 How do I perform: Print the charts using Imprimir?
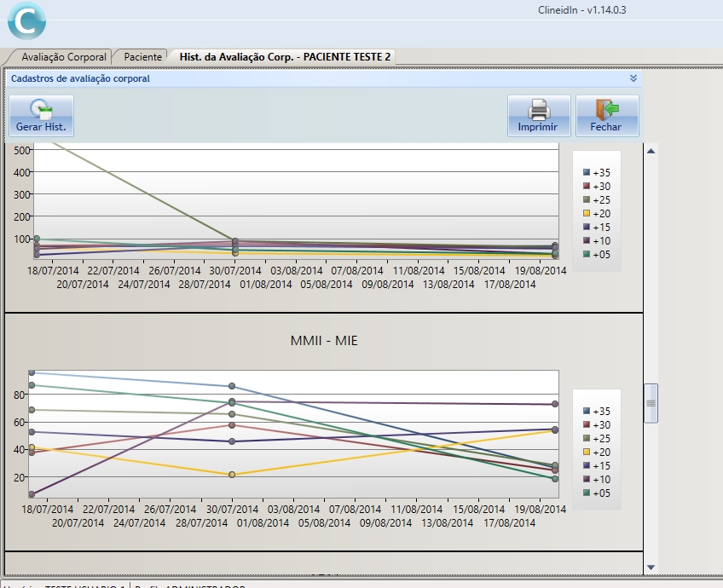tap(538, 116)
